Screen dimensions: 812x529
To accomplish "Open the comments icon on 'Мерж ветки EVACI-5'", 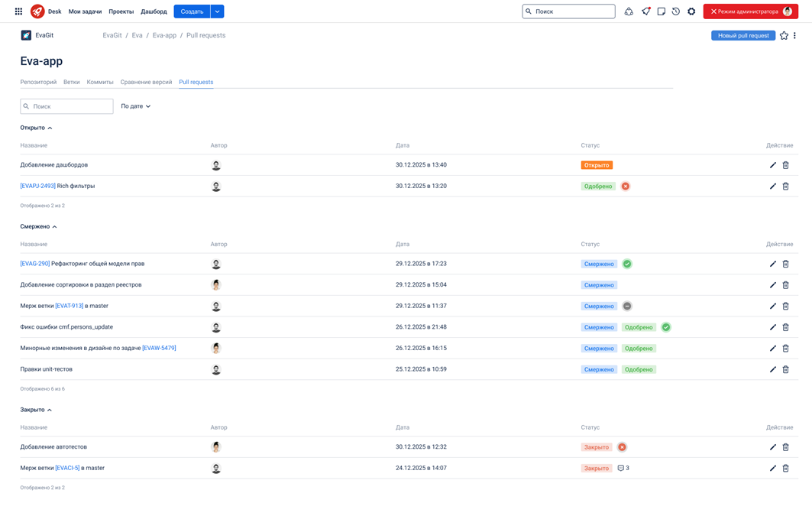I will (621, 468).
